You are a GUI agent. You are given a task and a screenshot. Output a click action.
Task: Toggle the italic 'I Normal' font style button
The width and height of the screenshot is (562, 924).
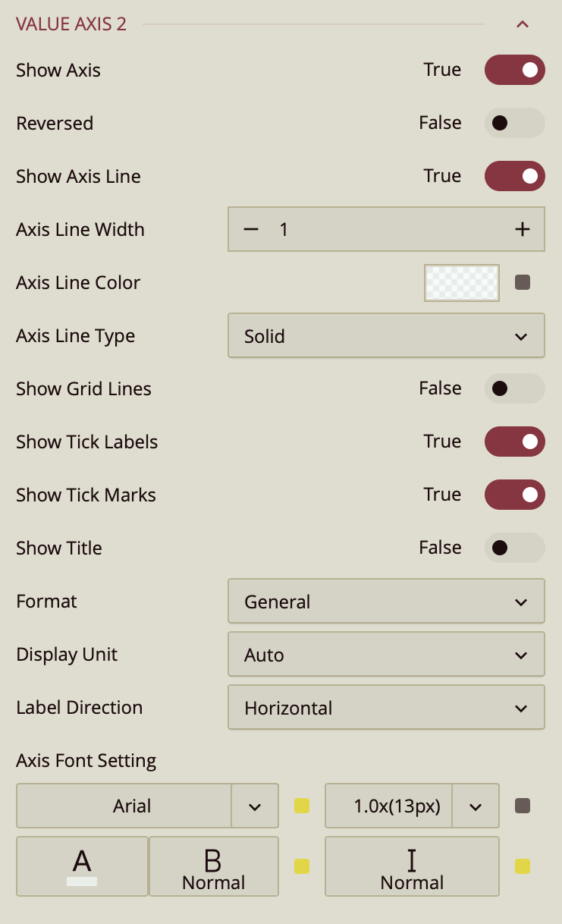pos(412,866)
